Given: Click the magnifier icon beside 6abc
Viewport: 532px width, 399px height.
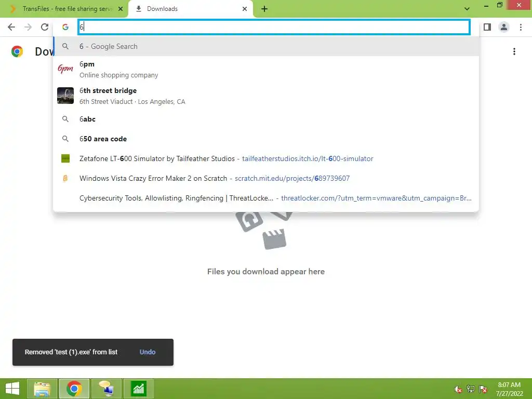Looking at the screenshot, I should click(65, 119).
